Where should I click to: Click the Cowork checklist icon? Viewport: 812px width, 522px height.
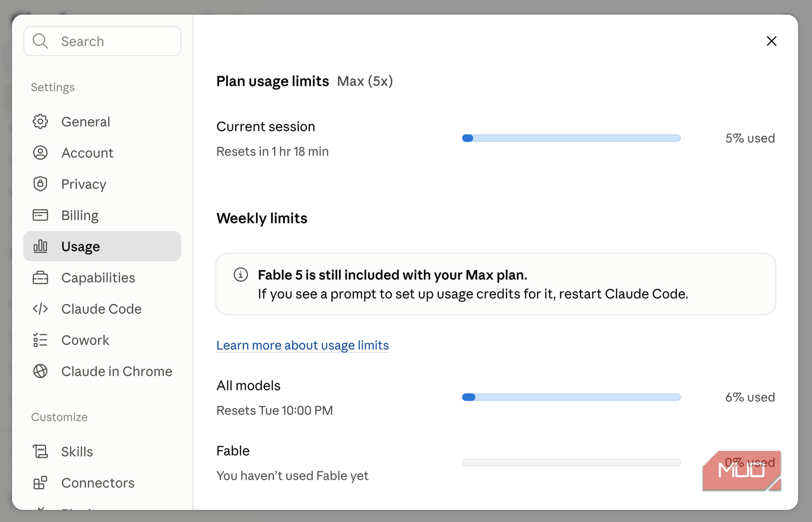pos(40,340)
